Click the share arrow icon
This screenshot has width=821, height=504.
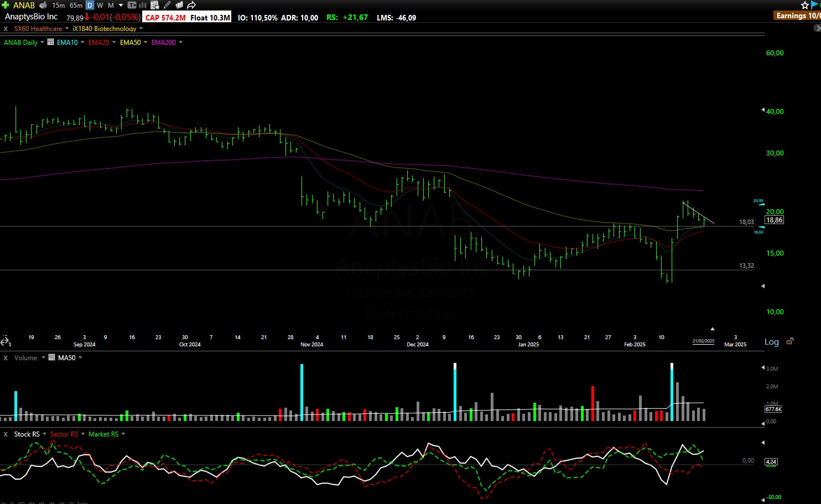191,5
